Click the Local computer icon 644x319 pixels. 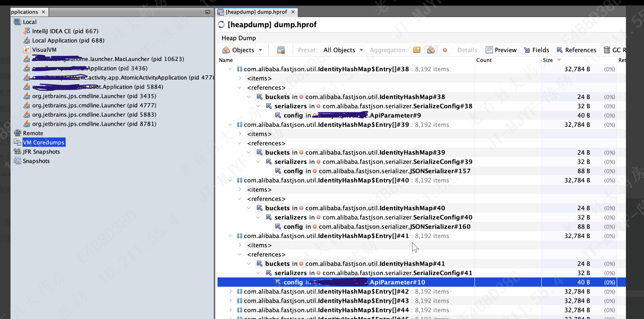(x=17, y=22)
